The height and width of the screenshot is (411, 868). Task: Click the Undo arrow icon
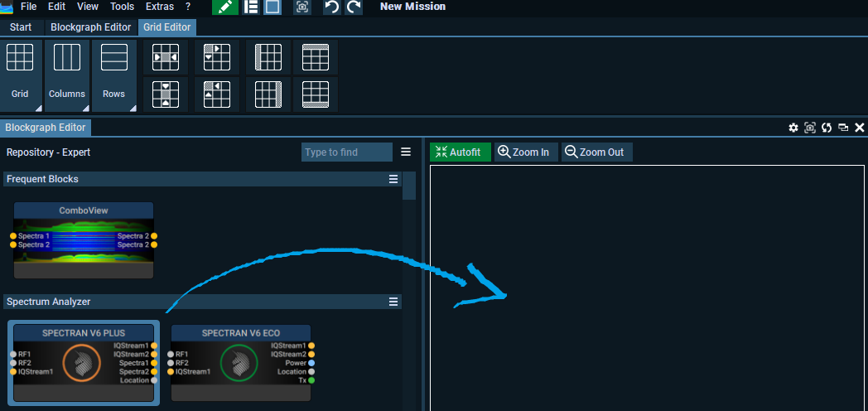tap(331, 7)
